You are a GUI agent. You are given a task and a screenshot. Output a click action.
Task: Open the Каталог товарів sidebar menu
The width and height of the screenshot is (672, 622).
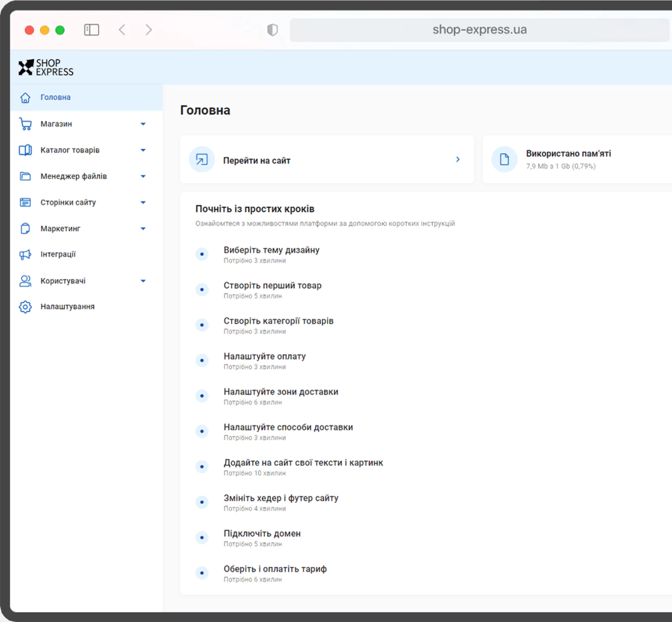click(86, 150)
